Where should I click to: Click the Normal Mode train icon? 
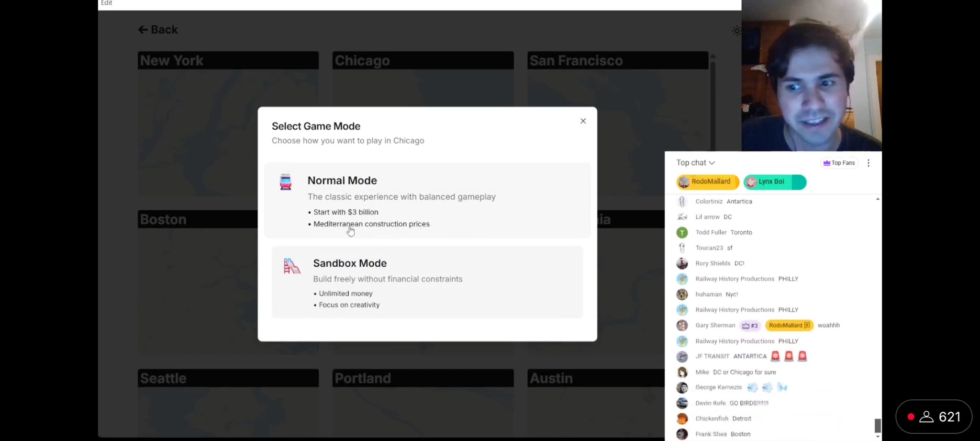[x=286, y=182]
